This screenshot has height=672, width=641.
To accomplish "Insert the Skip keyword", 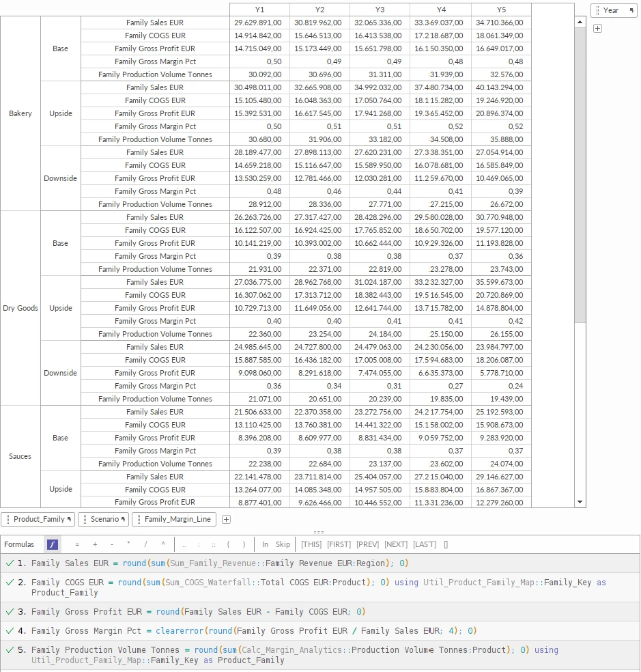I will tap(283, 544).
